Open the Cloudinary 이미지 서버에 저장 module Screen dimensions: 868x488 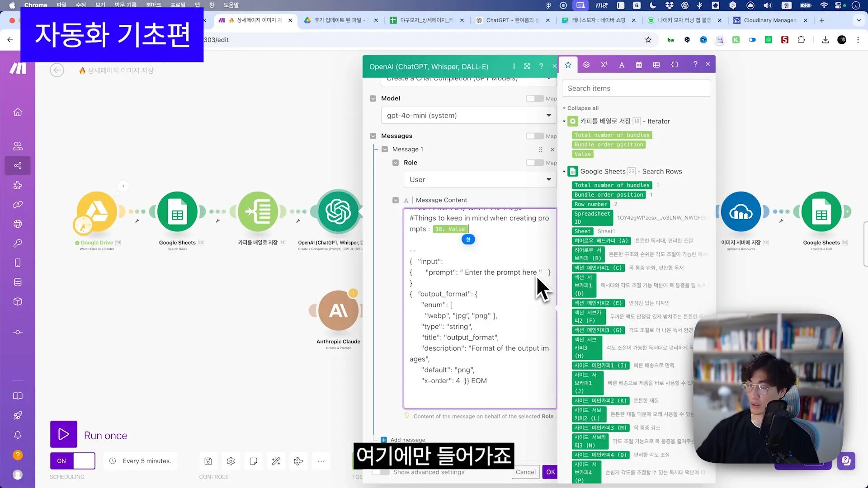click(741, 212)
